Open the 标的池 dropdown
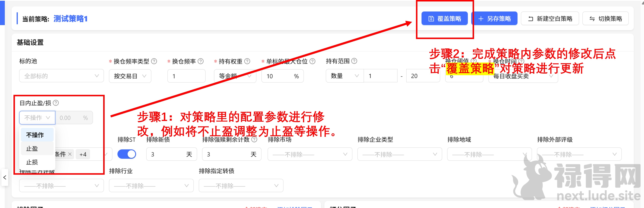 point(61,76)
